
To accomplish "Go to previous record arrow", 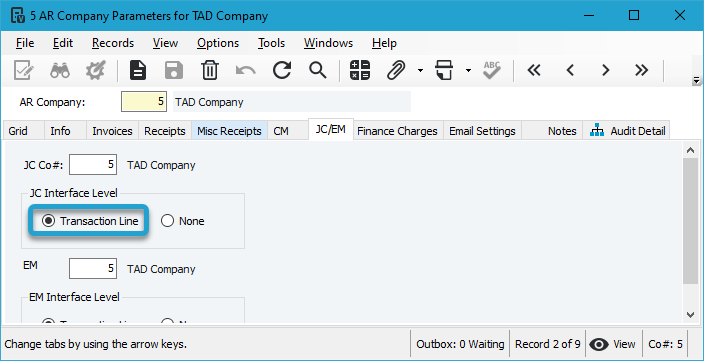I will tap(570, 70).
